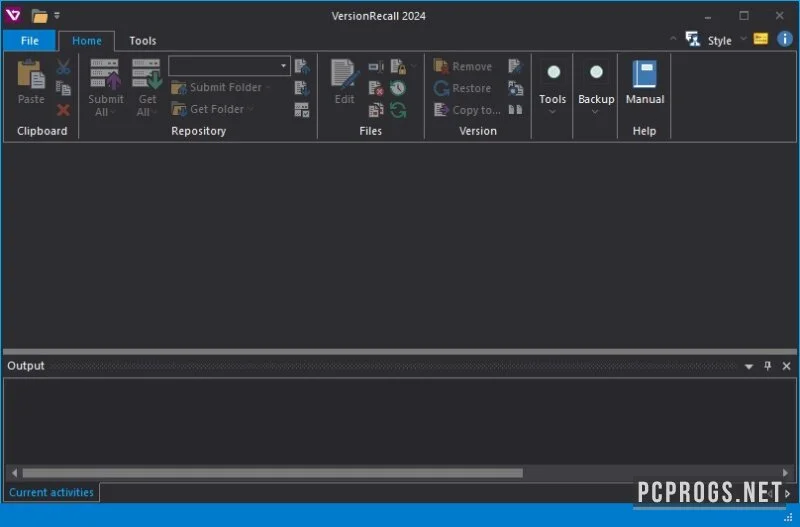Screen dimensions: 800x527
Task: Open the File menu tab
Action: [30, 41]
